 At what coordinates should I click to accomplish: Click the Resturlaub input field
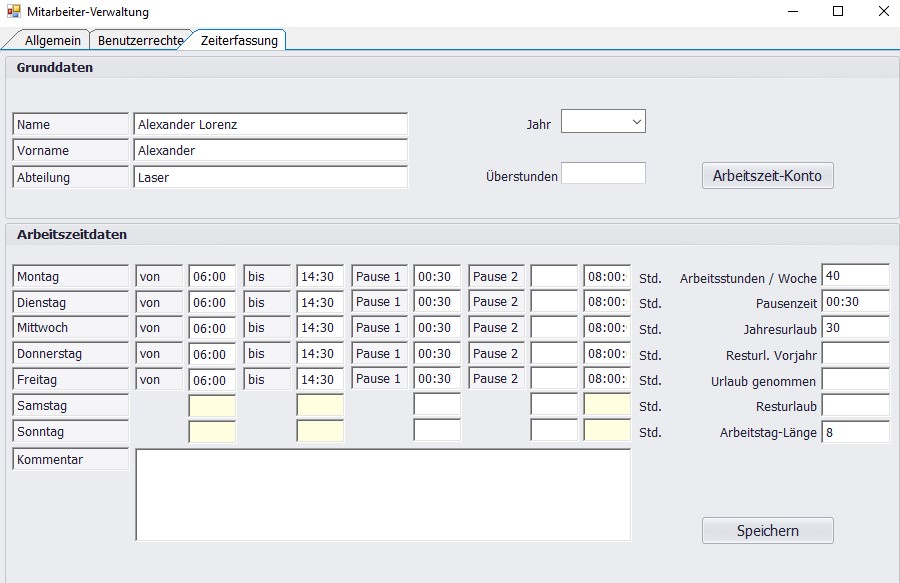tap(855, 405)
